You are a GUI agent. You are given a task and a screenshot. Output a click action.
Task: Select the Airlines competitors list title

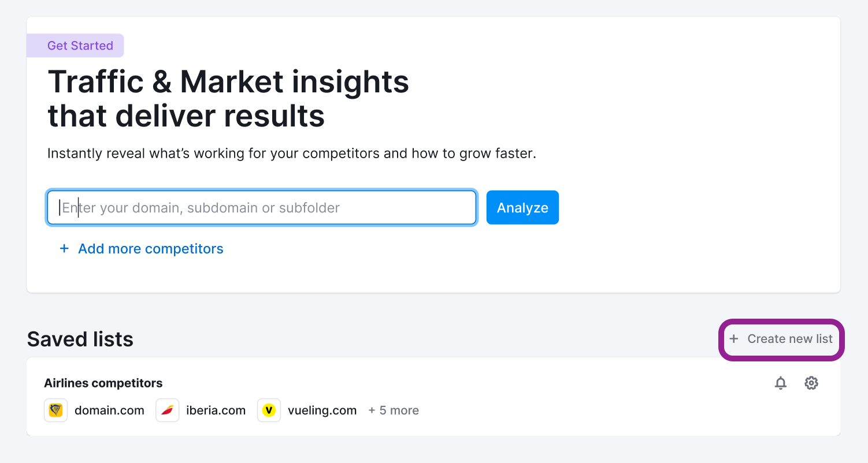pyautogui.click(x=103, y=383)
